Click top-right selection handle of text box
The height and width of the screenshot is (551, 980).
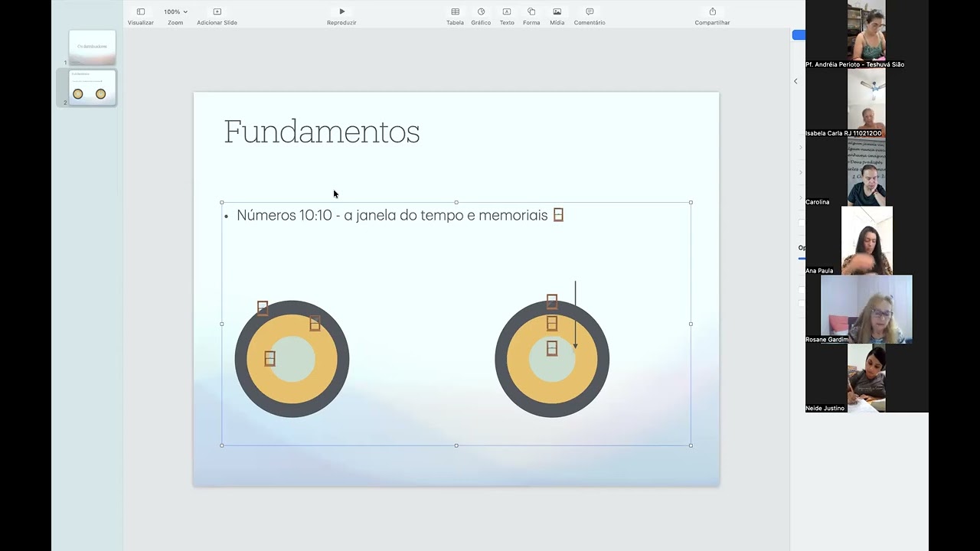pyautogui.click(x=691, y=203)
